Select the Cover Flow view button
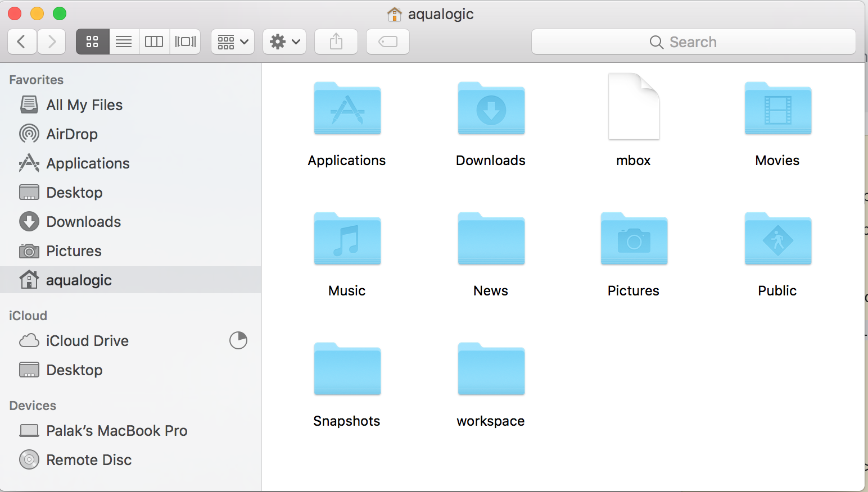868x492 pixels. coord(185,42)
